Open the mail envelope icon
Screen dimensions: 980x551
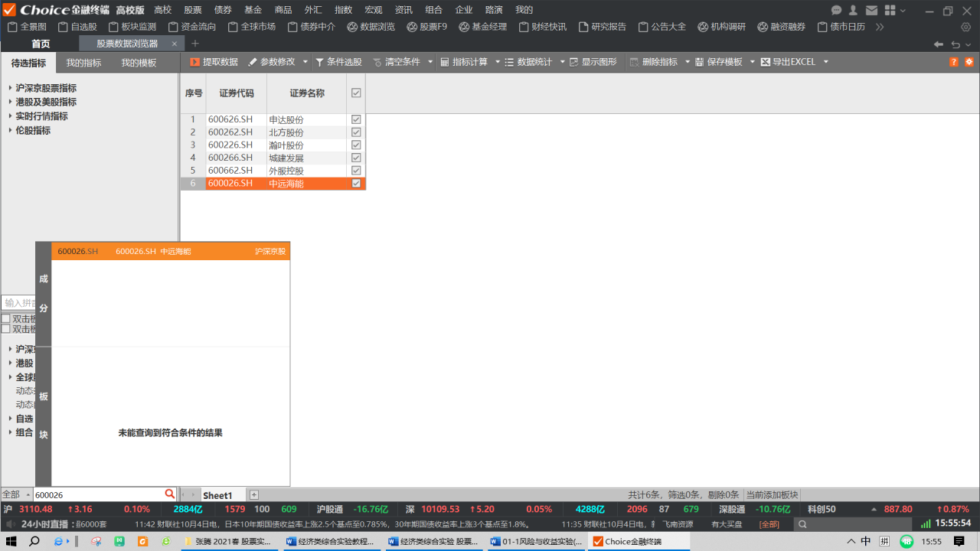point(871,10)
